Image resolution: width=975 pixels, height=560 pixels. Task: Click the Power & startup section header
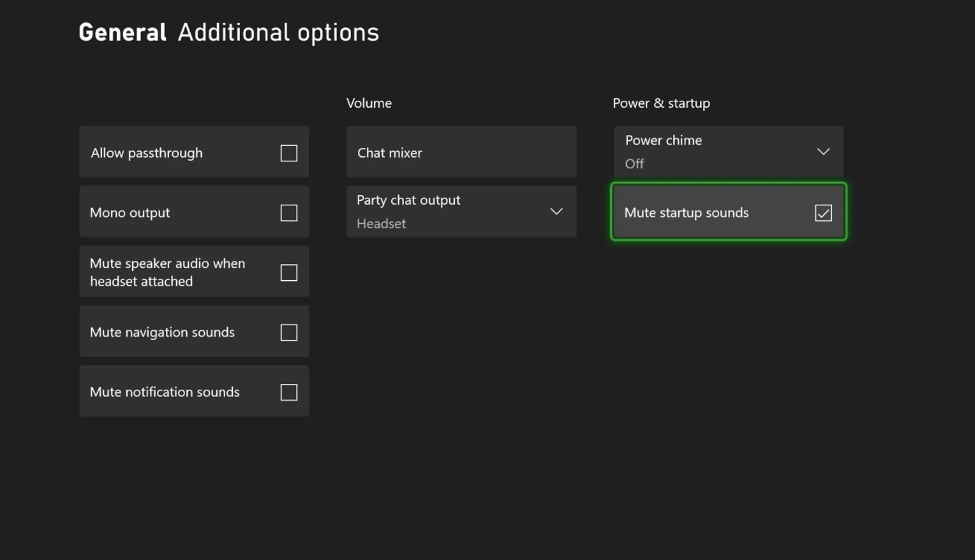pyautogui.click(x=661, y=103)
